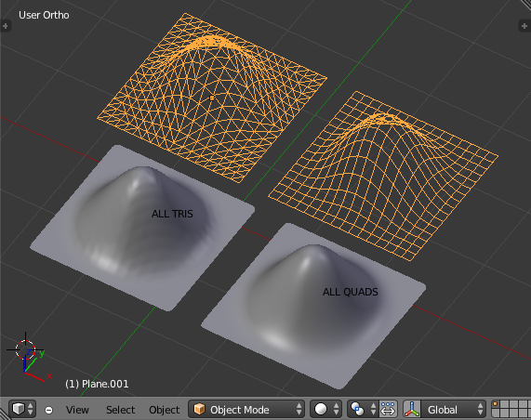531x420 pixels.
Task: Open the pivot point selector
Action: click(x=363, y=409)
